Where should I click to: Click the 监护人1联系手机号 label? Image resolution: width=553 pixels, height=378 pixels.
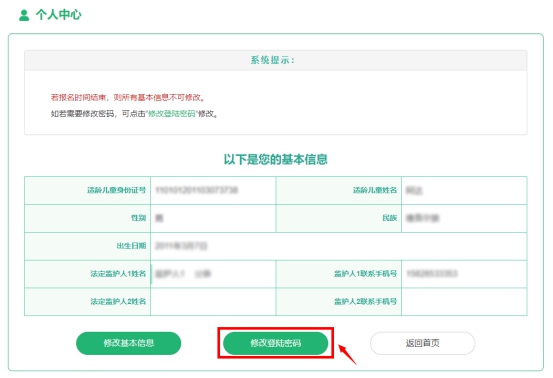click(x=365, y=274)
